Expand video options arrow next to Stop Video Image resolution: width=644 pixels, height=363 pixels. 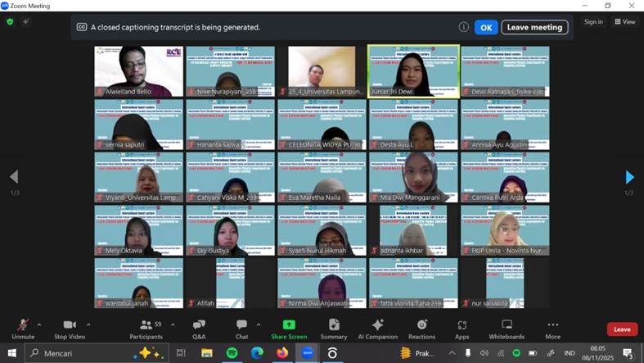88,324
